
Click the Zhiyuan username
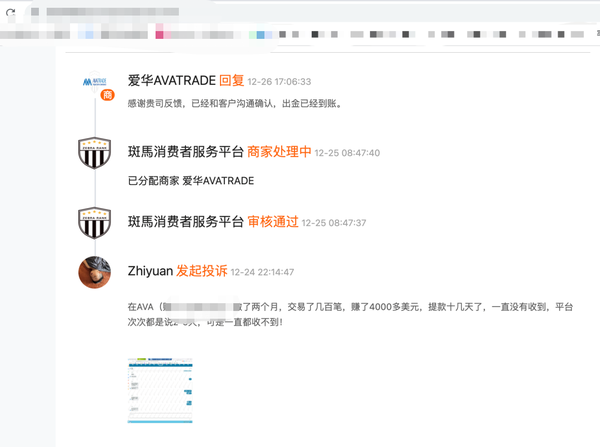[150, 271]
